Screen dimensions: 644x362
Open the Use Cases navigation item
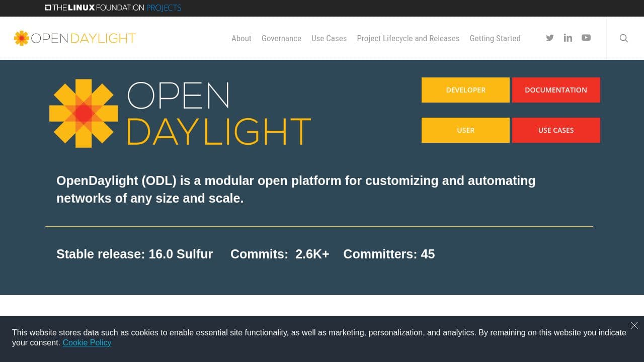point(329,38)
